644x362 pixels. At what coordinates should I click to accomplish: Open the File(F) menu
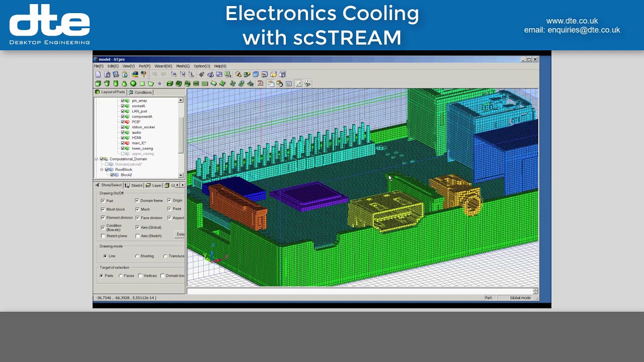(x=99, y=66)
